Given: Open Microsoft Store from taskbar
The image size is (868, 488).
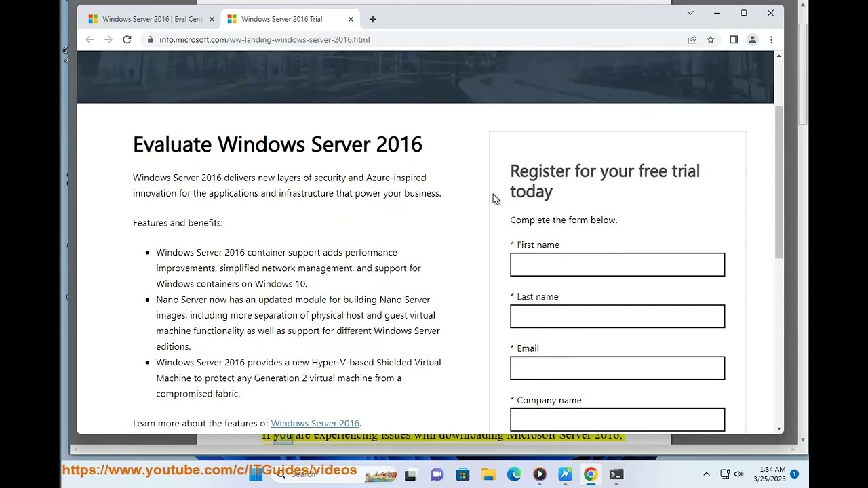Looking at the screenshot, I should 462,474.
